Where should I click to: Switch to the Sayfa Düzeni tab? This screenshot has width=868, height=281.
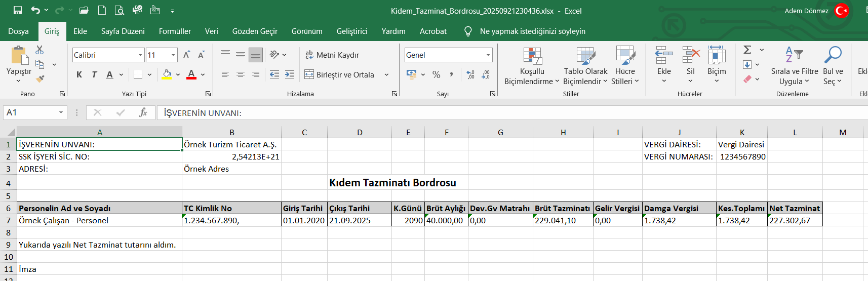123,31
